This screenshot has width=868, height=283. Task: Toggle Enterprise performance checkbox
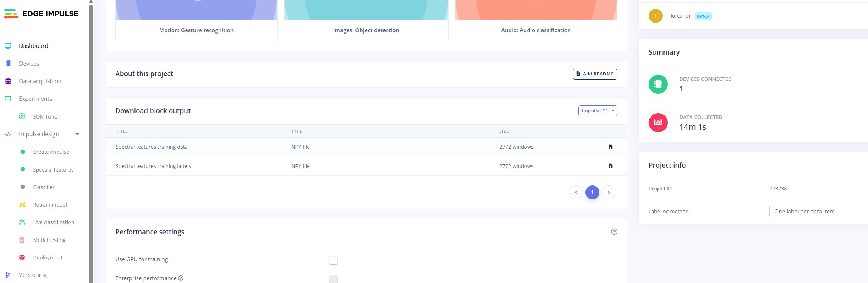[333, 279]
